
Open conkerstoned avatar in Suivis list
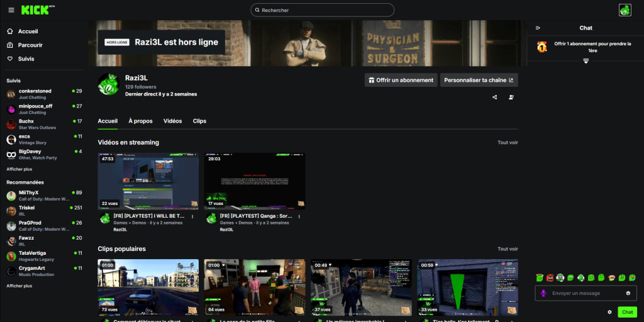[11, 94]
